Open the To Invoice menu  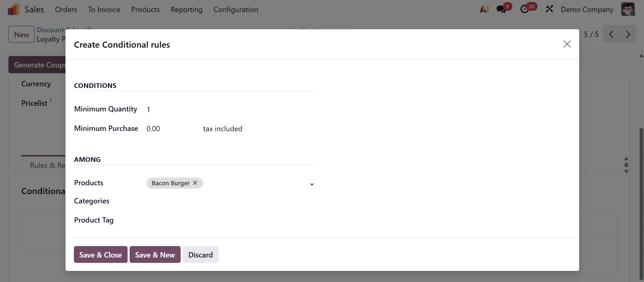(104, 9)
